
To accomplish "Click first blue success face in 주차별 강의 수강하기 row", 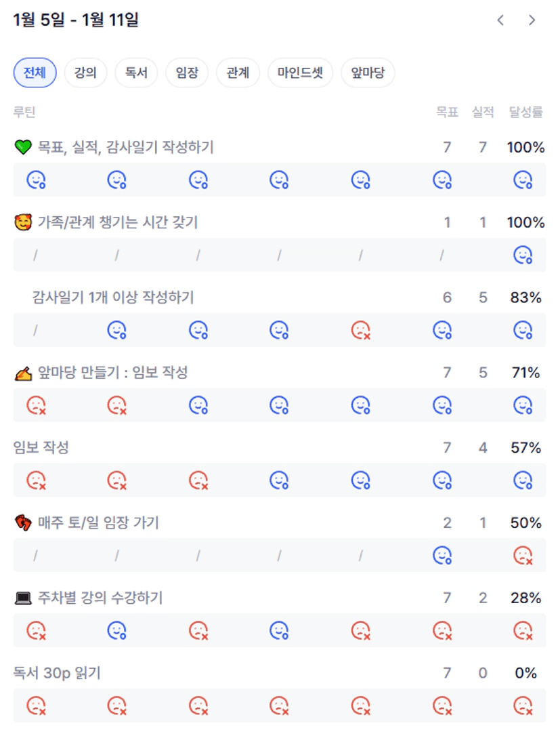I will point(117,631).
